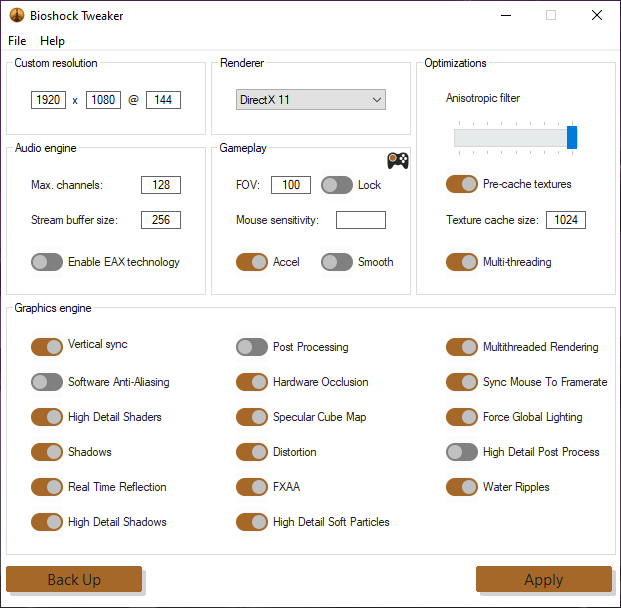Turn off Shadows toggle
This screenshot has width=621, height=608.
[47, 452]
